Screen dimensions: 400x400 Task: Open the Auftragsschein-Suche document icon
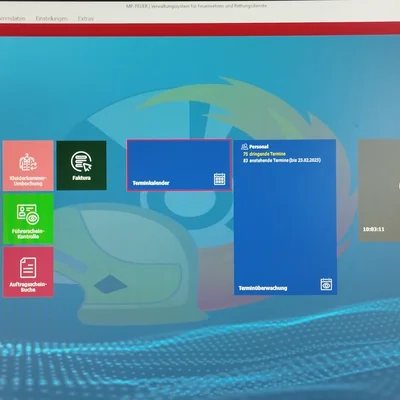coord(28,267)
